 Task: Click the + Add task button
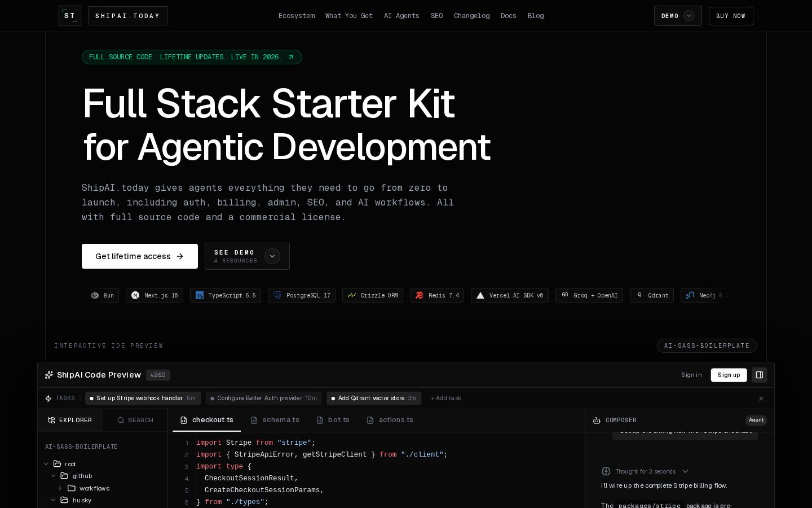coord(445,398)
